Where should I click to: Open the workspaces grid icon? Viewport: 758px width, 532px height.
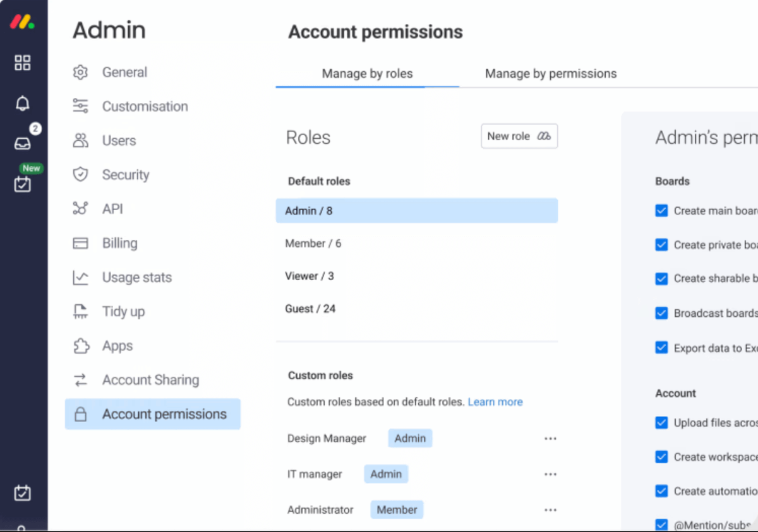[x=23, y=62]
